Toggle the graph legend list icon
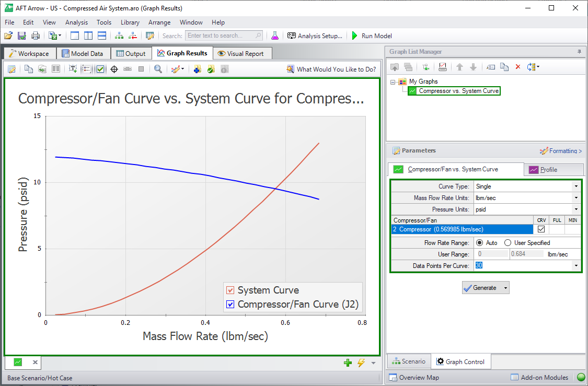This screenshot has height=386, width=588. point(86,69)
